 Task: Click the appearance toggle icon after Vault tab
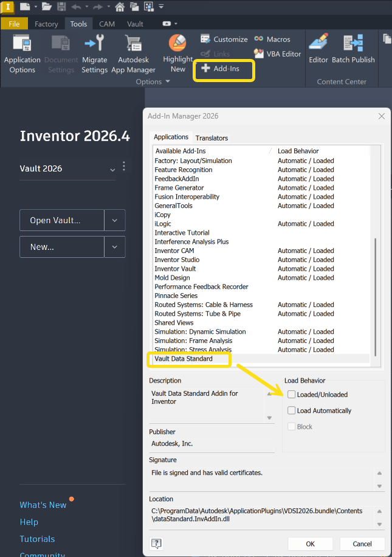tap(167, 24)
